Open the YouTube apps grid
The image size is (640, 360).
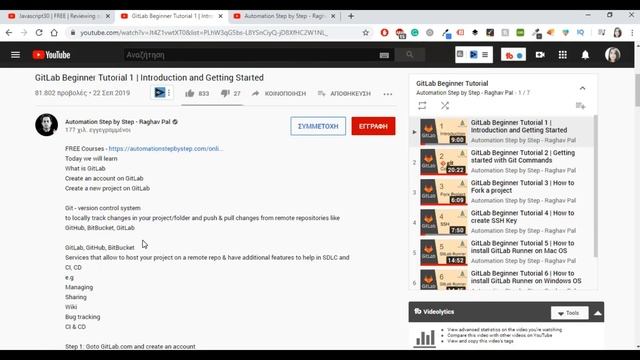point(562,55)
